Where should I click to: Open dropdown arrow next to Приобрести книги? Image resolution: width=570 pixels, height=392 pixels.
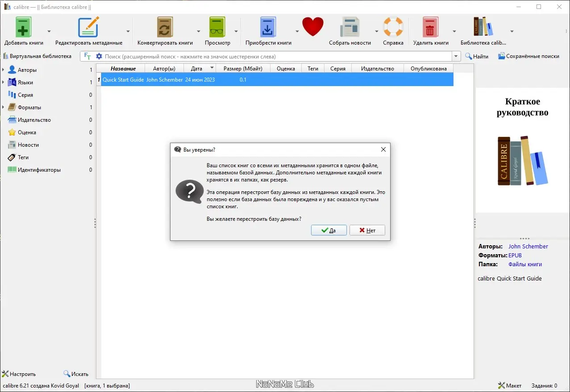click(x=297, y=31)
